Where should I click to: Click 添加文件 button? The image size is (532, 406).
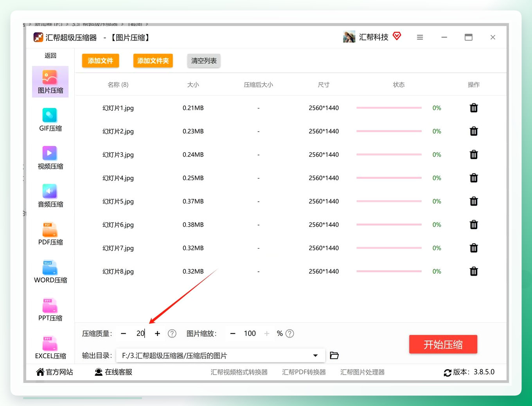tap(101, 61)
